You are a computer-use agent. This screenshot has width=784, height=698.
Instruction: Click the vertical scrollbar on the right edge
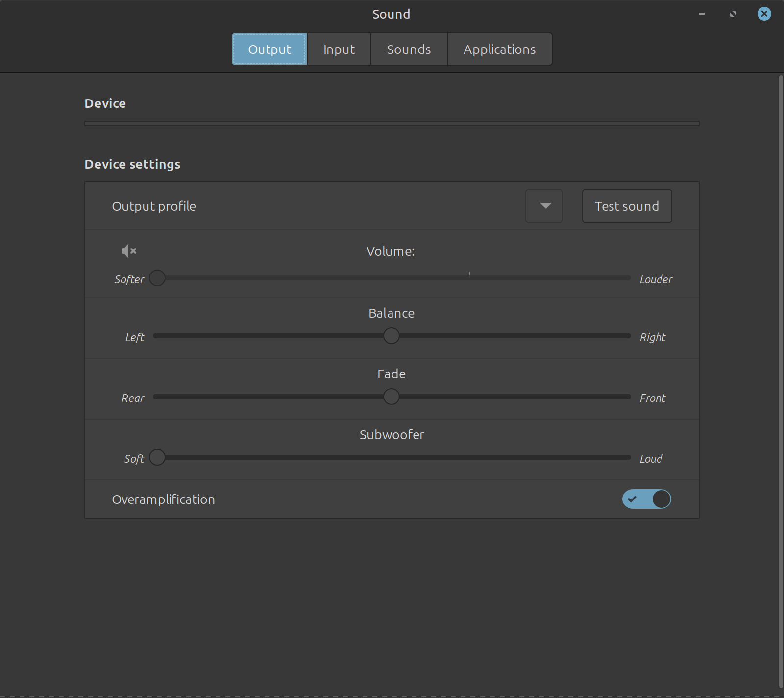click(781, 382)
